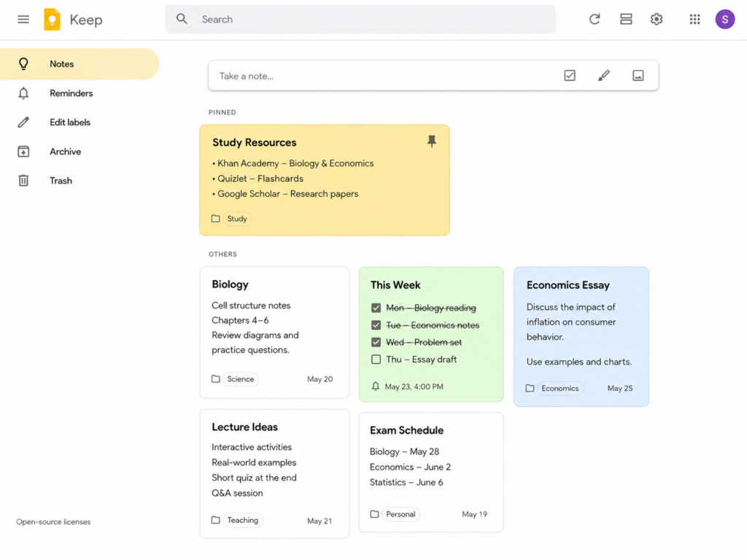This screenshot has width=747, height=560.
Task: Open the main hamburger menu
Action: coord(23,20)
